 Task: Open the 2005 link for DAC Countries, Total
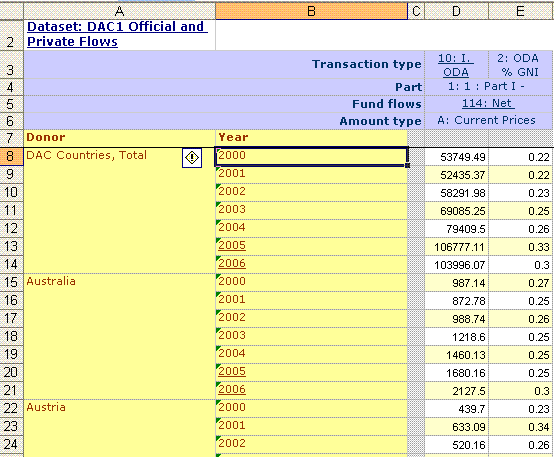tap(232, 245)
